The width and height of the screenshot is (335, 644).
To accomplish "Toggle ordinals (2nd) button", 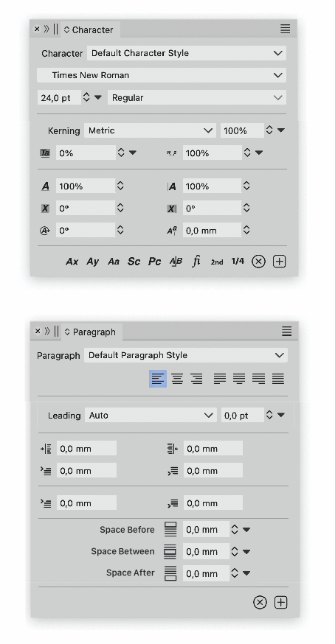I will [217, 262].
